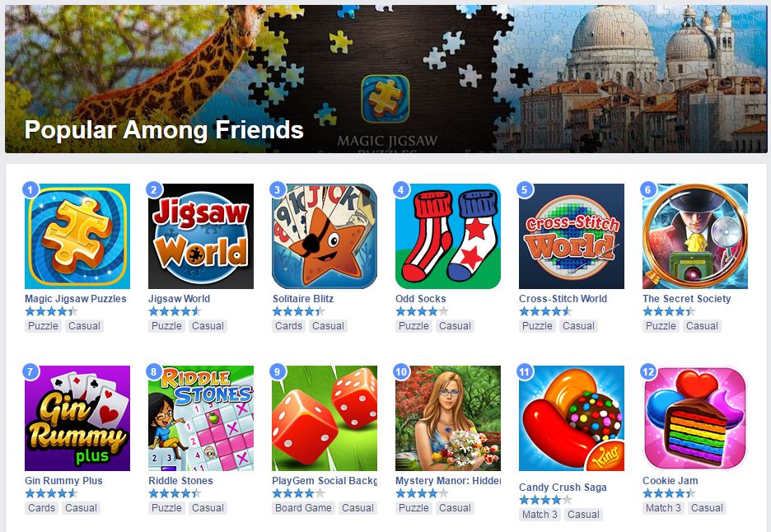The width and height of the screenshot is (771, 532).
Task: Click the Cross-Stitch World game icon
Action: (572, 236)
